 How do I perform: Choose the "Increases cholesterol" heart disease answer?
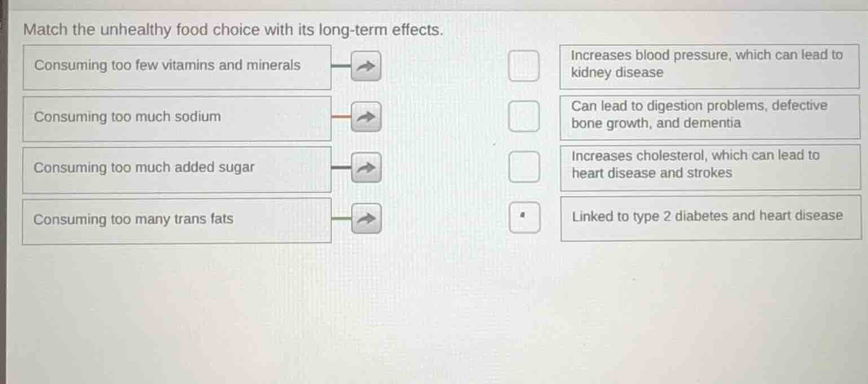click(x=709, y=166)
